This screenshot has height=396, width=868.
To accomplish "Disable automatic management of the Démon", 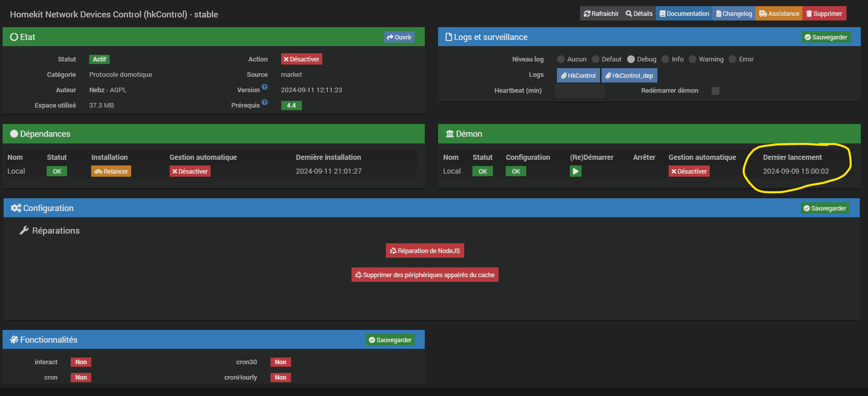I will pos(689,171).
